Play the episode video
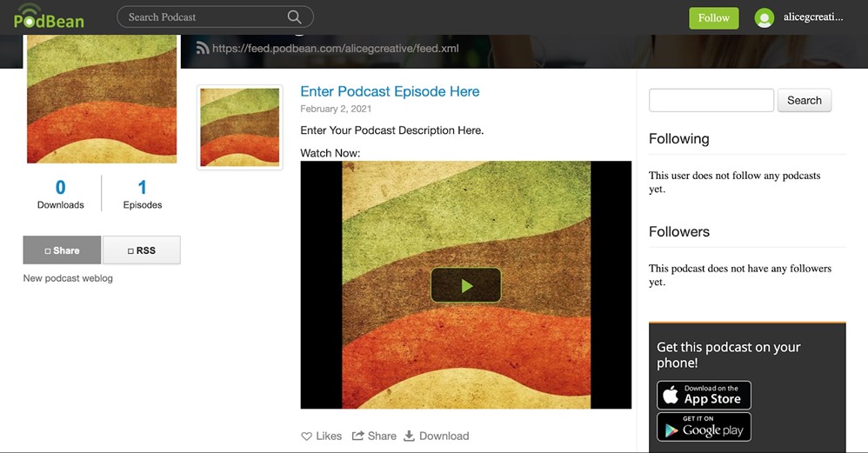Image resolution: width=868 pixels, height=453 pixels. coord(466,285)
